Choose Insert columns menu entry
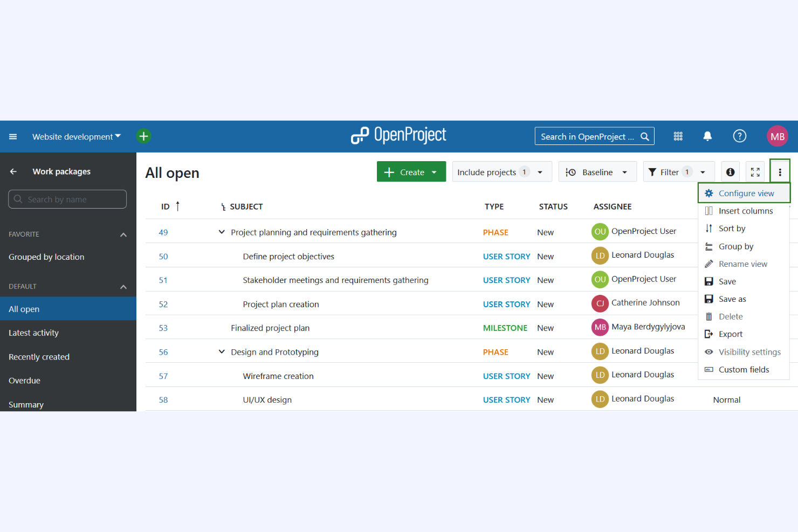The image size is (798, 532). tap(744, 211)
